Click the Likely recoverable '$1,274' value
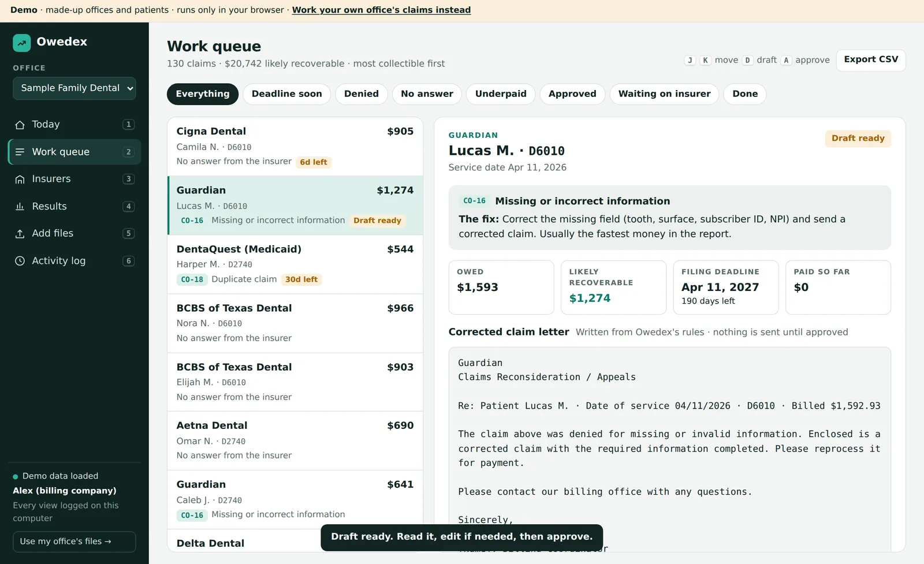The height and width of the screenshot is (564, 924). coord(590,298)
